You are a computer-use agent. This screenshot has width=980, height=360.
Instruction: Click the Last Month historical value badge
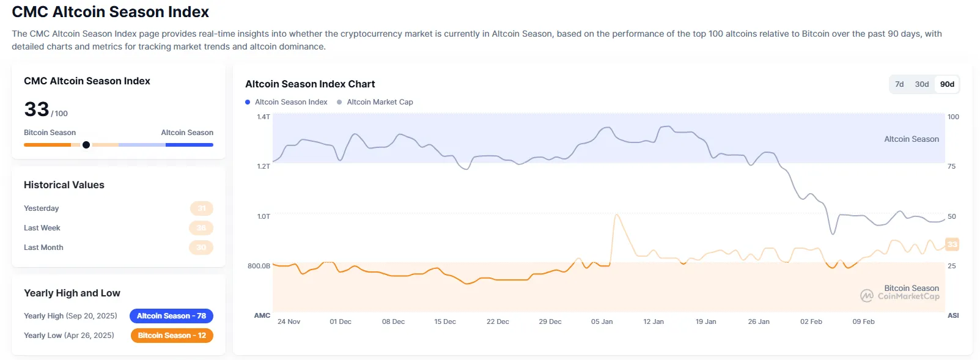[x=201, y=248]
